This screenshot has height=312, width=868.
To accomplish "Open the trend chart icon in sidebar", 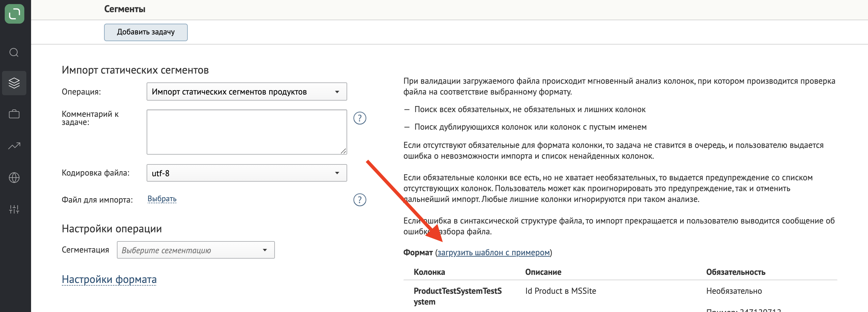I will [14, 146].
